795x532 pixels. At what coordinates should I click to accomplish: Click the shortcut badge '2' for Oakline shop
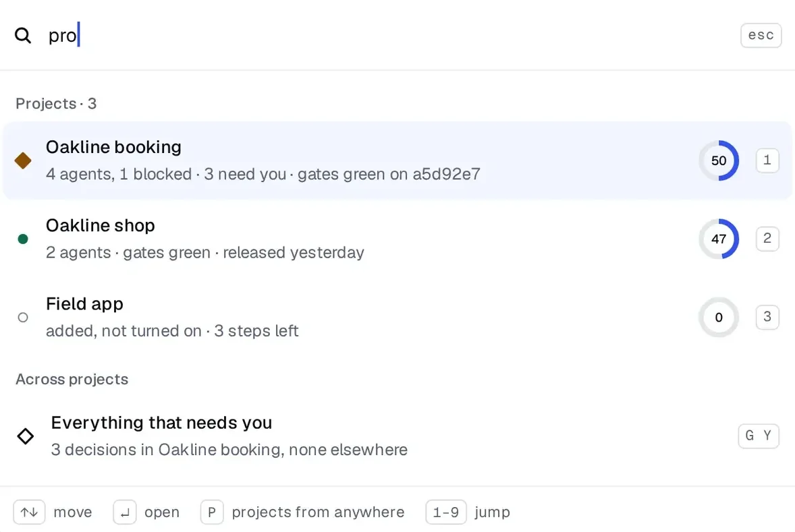coord(767,238)
